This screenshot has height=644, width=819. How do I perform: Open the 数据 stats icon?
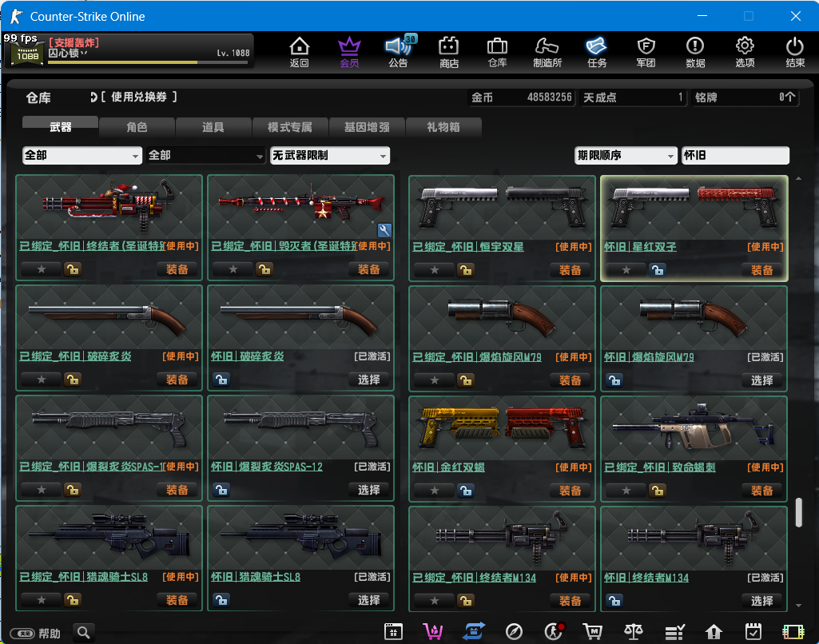695,52
